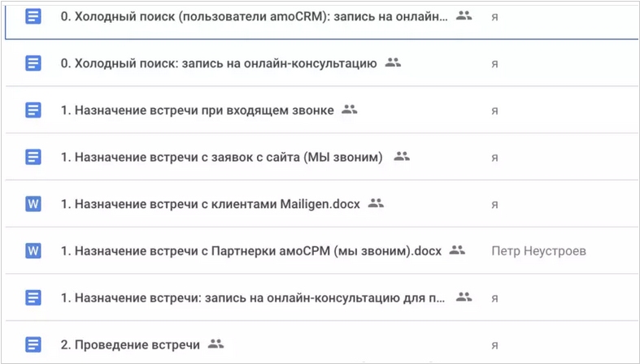Image resolution: width=640 pixels, height=364 pixels.
Task: Click Docs icon beside 'Холодный поиск: запись на онлайн-консультацию'
Action: [x=33, y=63]
